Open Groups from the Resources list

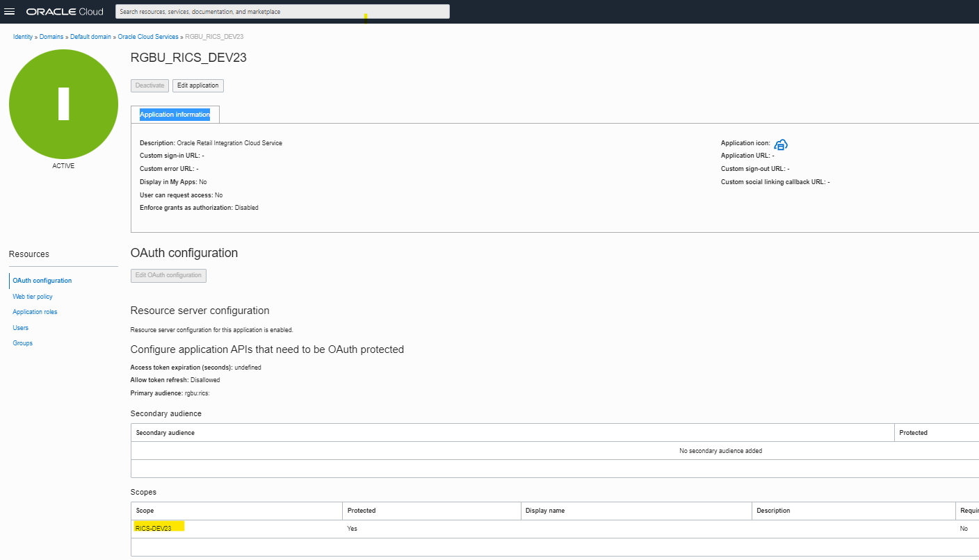click(x=22, y=343)
